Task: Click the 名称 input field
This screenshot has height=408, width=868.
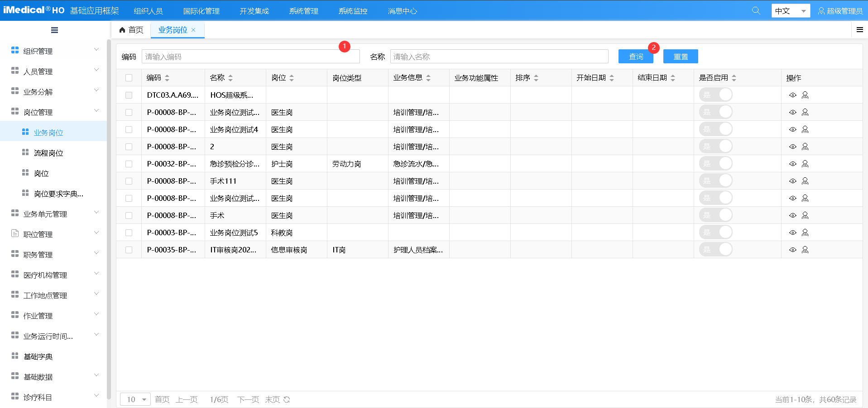Action: pyautogui.click(x=499, y=57)
